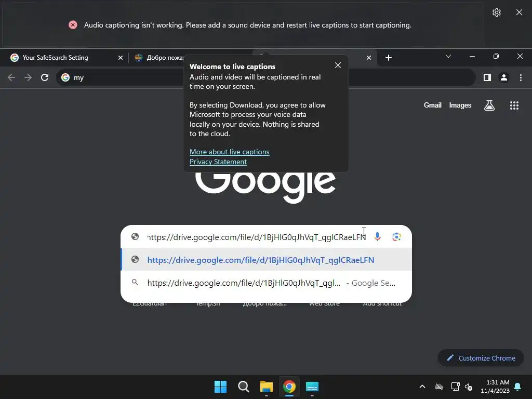Select the blue drive.google.com URL suggestion

pos(267,260)
